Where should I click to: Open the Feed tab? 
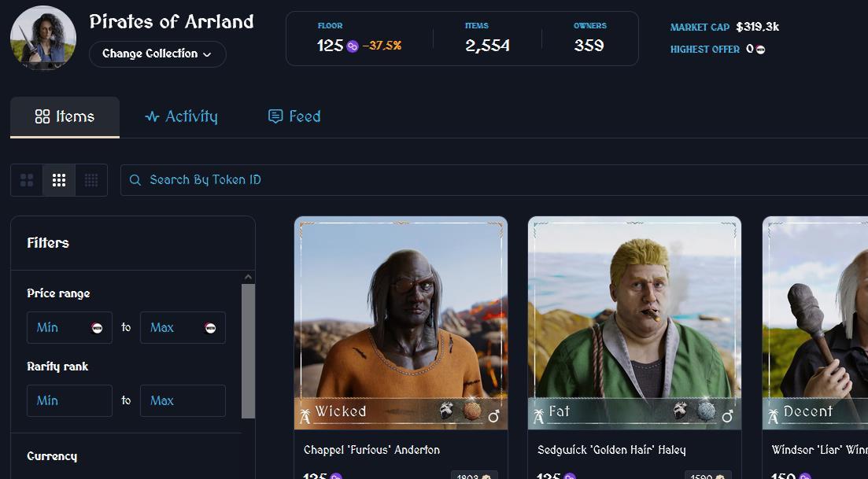[x=294, y=116]
